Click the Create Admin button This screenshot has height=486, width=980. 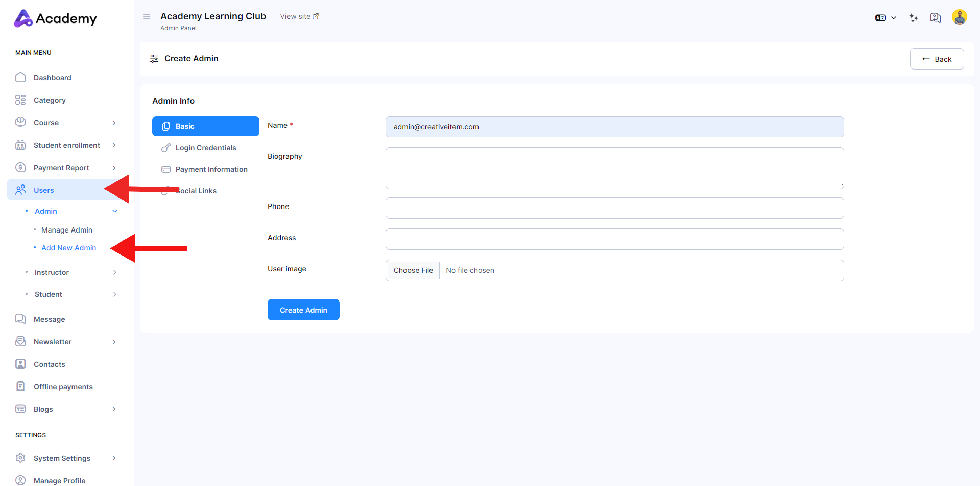point(303,310)
